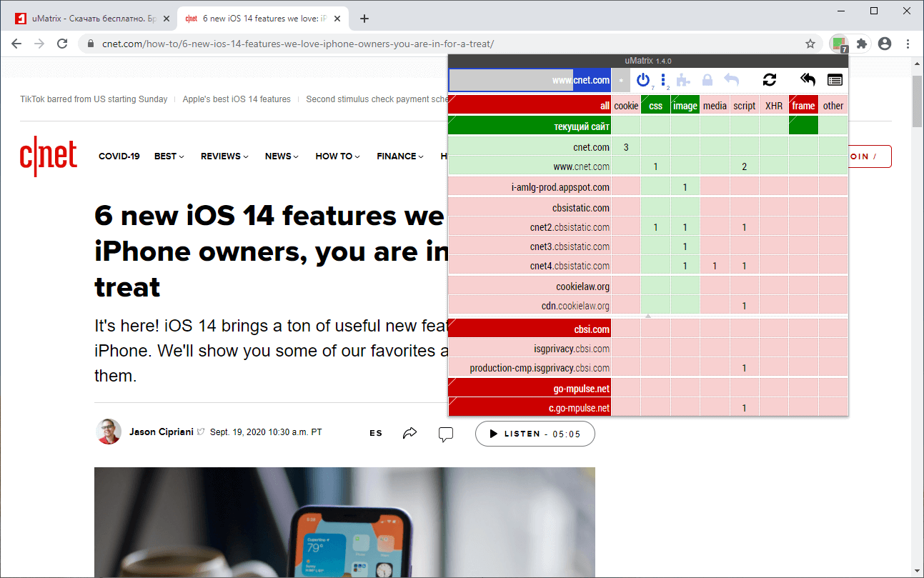
Task: Open the Chrome Extensions puzzle menu
Action: click(x=862, y=44)
